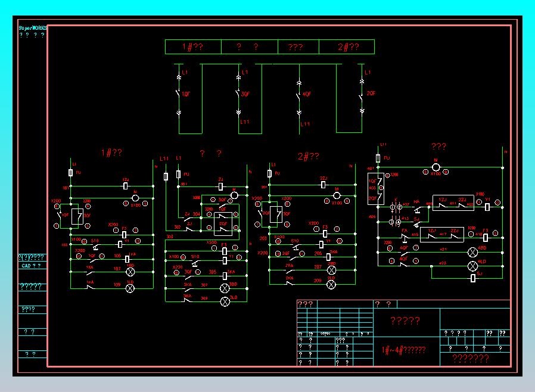Click the red '???' title above the rightmost circuit
This screenshot has width=535, height=392.
(438, 147)
